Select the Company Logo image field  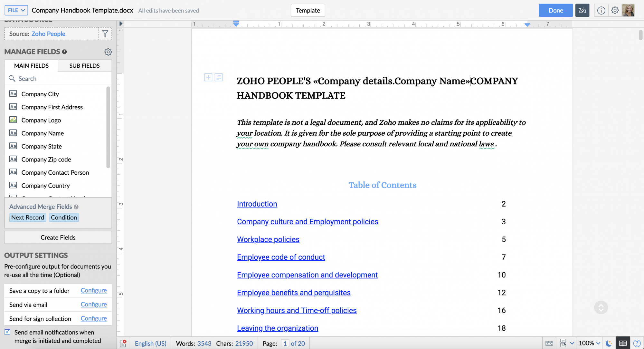41,120
